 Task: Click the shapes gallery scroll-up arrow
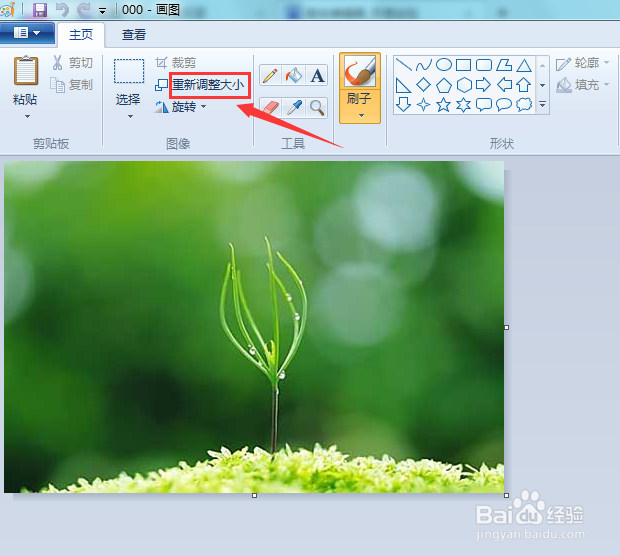coord(542,65)
